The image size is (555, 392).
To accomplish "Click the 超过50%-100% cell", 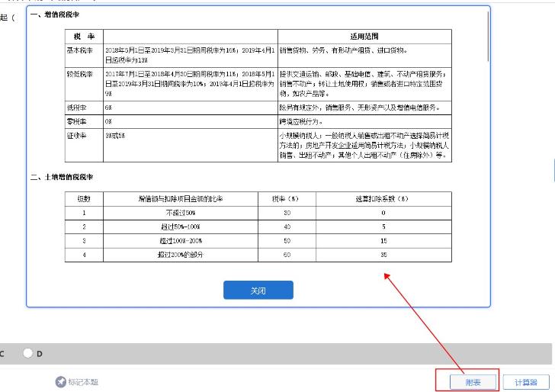I will (x=181, y=227).
